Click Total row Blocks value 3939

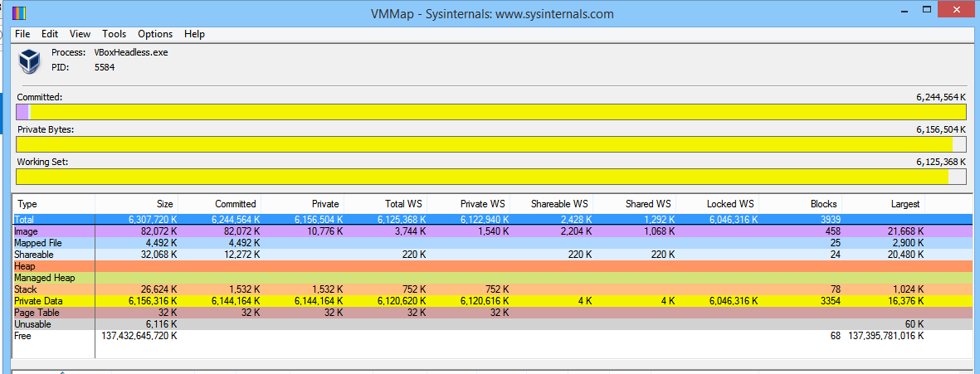(x=831, y=220)
